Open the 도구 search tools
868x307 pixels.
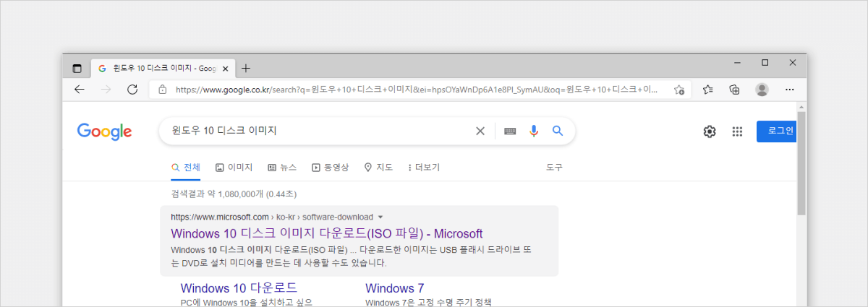[x=554, y=168]
